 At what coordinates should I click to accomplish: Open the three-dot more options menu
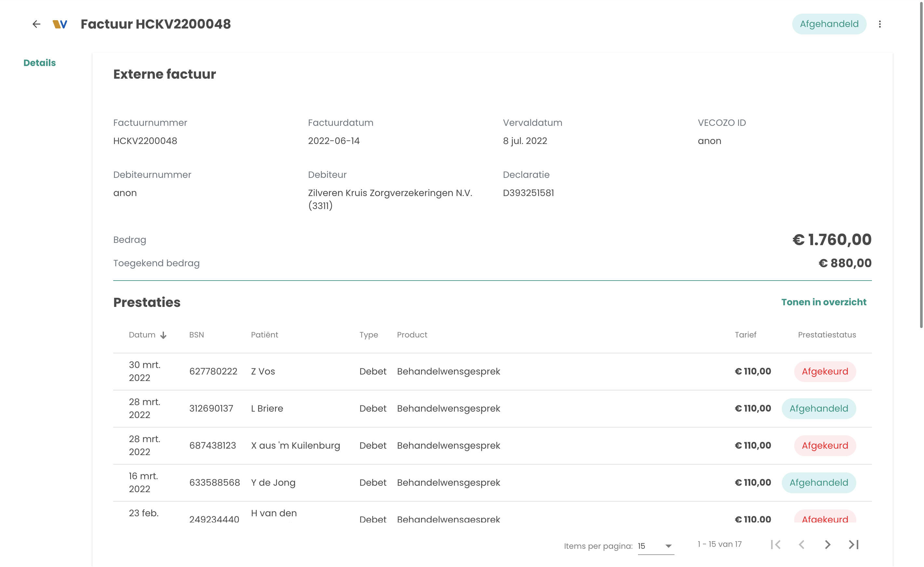[x=879, y=24]
